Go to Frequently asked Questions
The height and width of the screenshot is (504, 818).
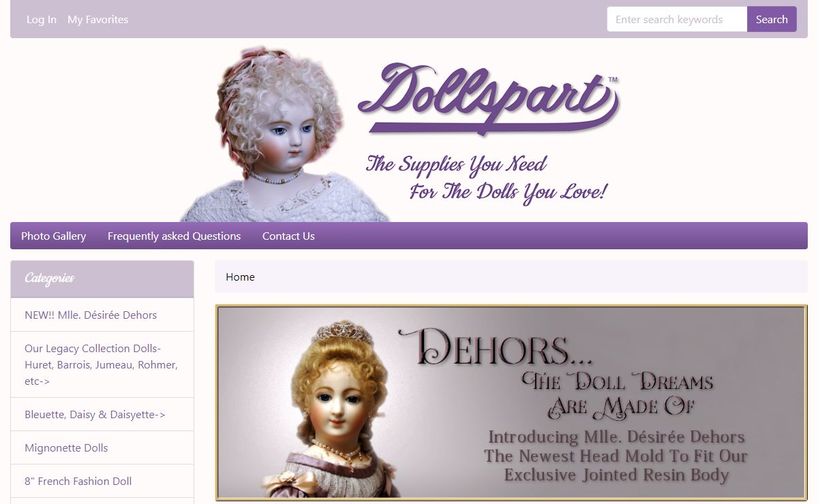pos(174,236)
